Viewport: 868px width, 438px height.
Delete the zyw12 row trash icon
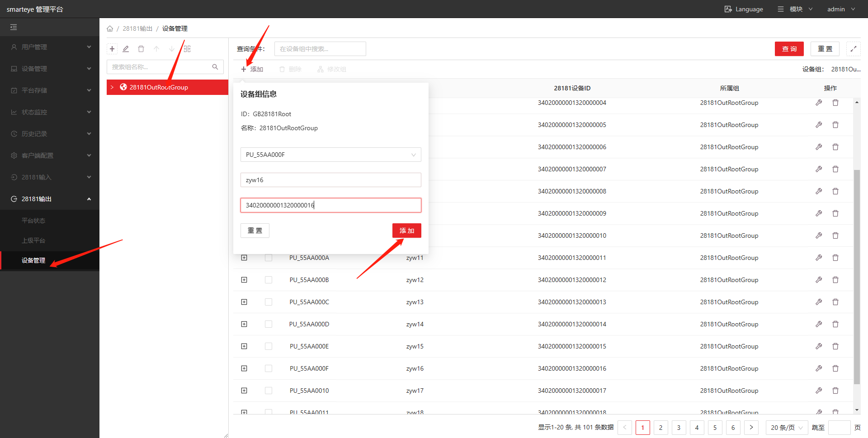tap(835, 280)
